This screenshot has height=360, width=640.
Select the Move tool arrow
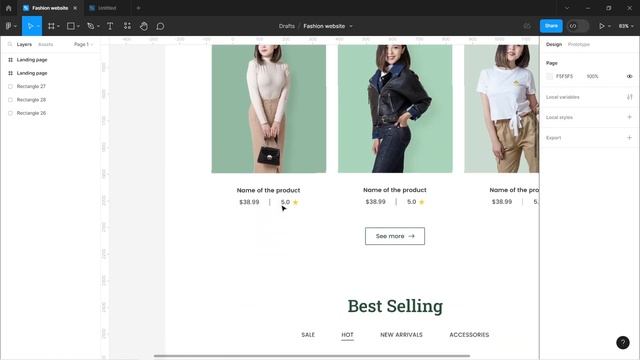[30, 26]
